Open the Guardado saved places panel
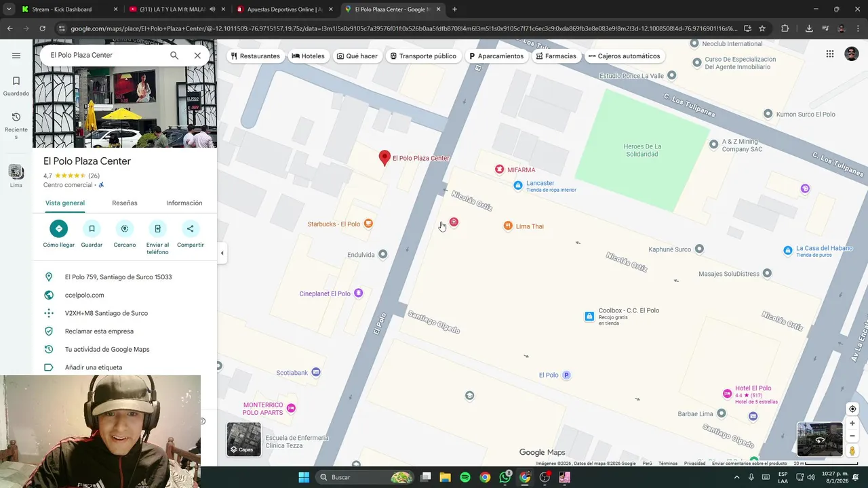The image size is (868, 488). click(16, 86)
